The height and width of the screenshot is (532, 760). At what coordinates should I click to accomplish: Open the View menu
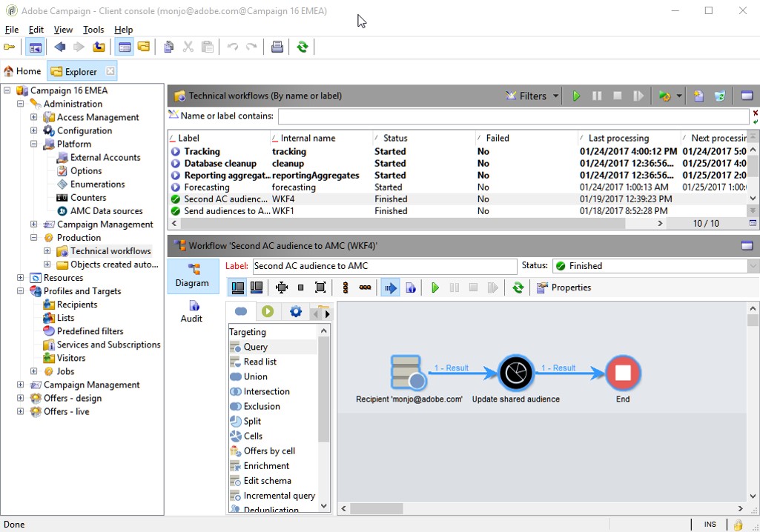tap(63, 30)
